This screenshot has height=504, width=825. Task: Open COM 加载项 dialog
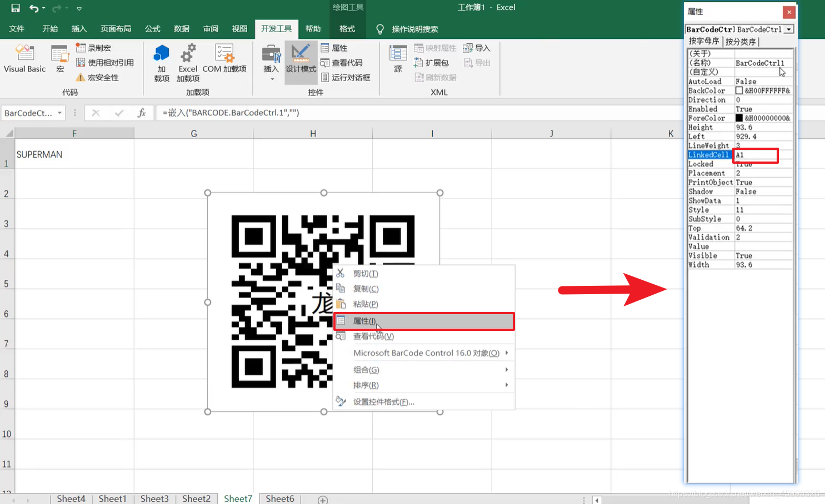tap(224, 59)
